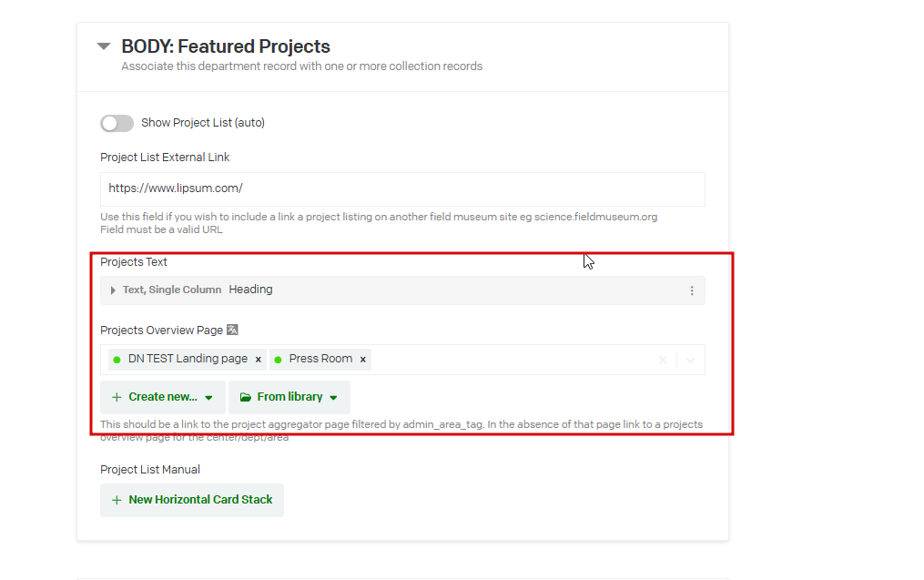Click the Heading text in the block row
This screenshot has height=580, width=924.
(250, 290)
